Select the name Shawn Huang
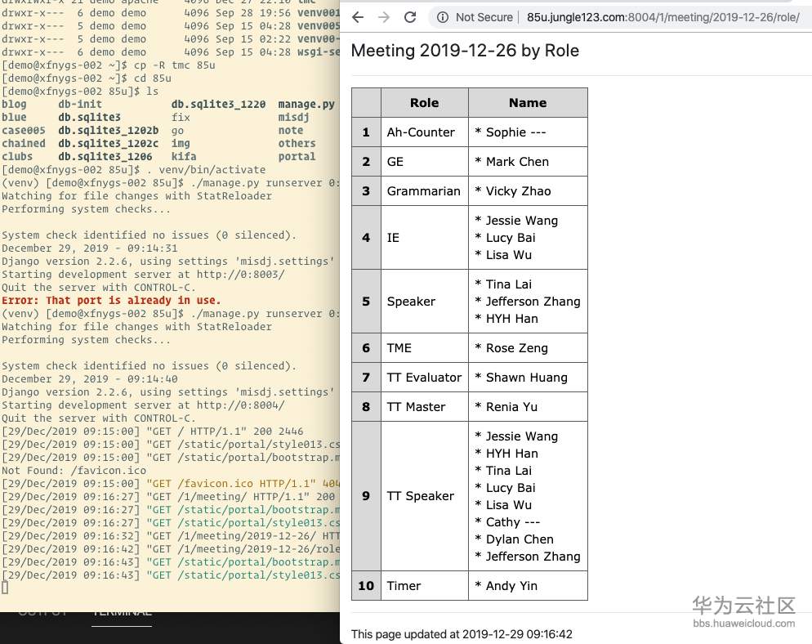Image resolution: width=812 pixels, height=644 pixels. click(527, 378)
